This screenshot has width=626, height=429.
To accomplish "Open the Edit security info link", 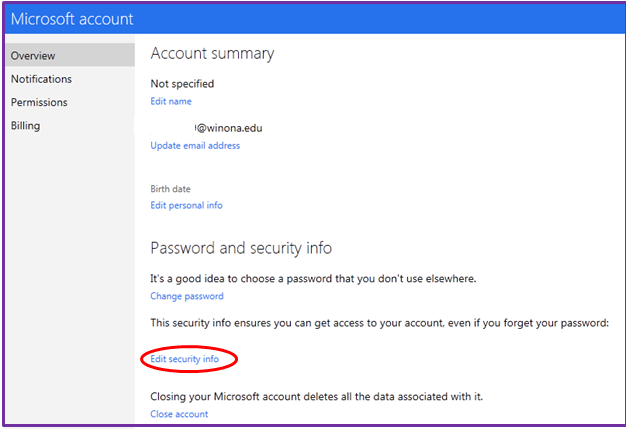I will click(184, 358).
